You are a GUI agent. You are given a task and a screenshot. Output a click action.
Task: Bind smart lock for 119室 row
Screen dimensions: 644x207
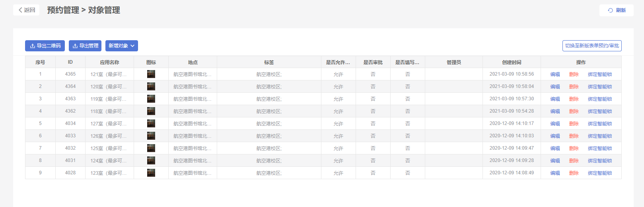pos(600,99)
